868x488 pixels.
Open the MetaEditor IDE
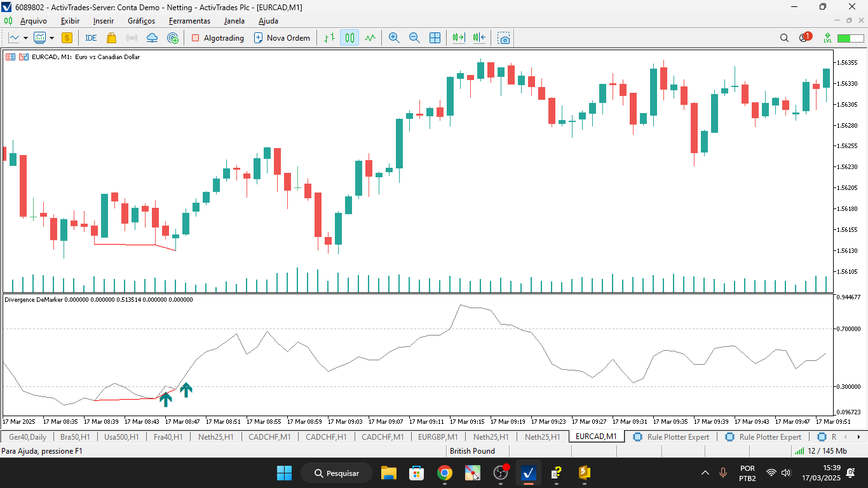coord(91,37)
